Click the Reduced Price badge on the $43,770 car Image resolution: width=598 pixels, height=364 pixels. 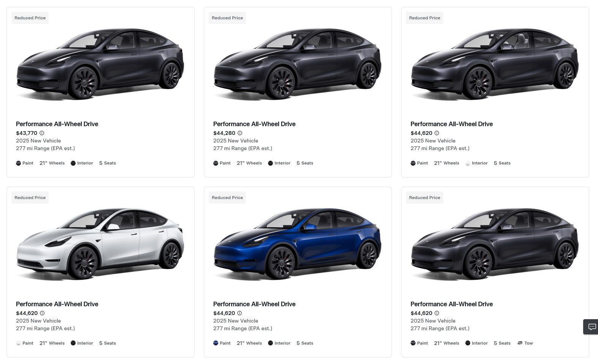click(x=30, y=18)
